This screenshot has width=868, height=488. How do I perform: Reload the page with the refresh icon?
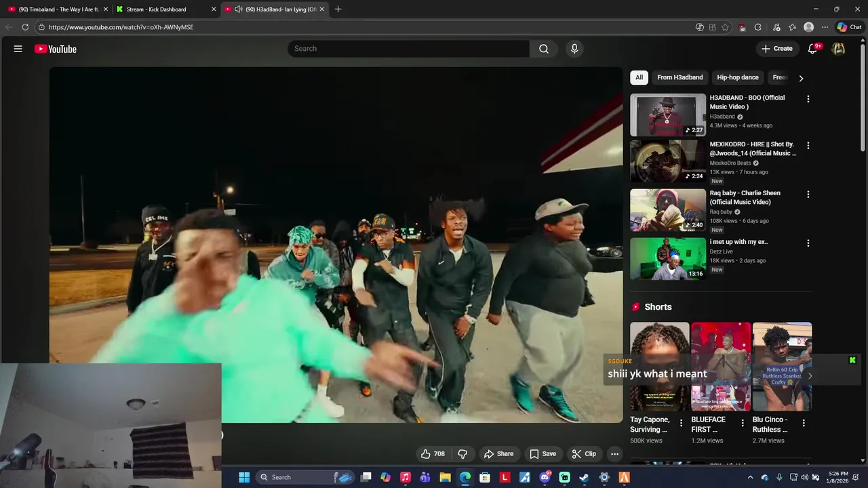(x=25, y=27)
